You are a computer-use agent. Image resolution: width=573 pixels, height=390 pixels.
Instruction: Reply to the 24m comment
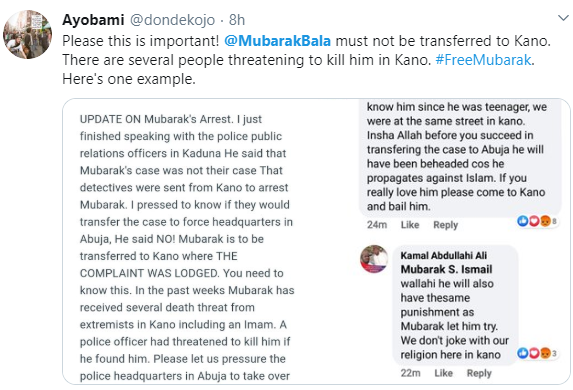(x=445, y=225)
